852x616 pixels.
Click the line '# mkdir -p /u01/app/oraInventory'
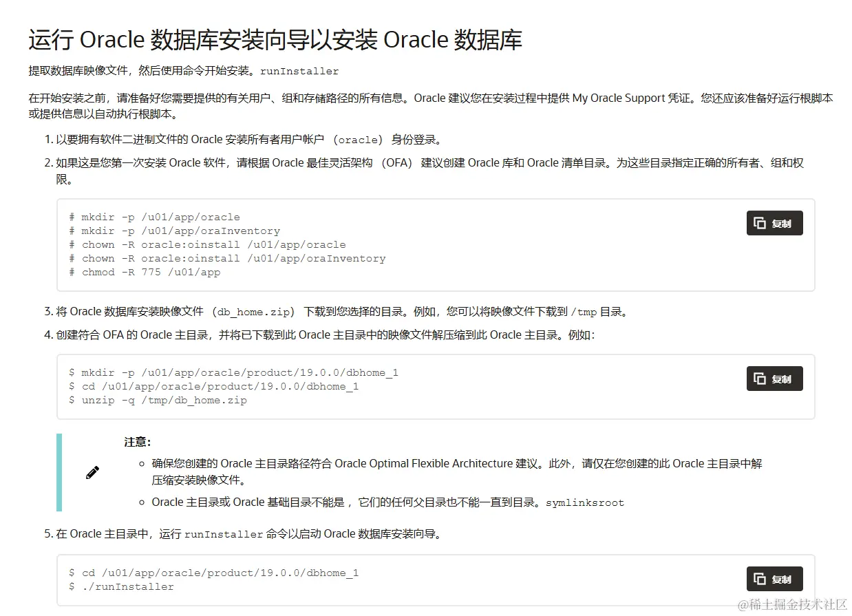(175, 231)
